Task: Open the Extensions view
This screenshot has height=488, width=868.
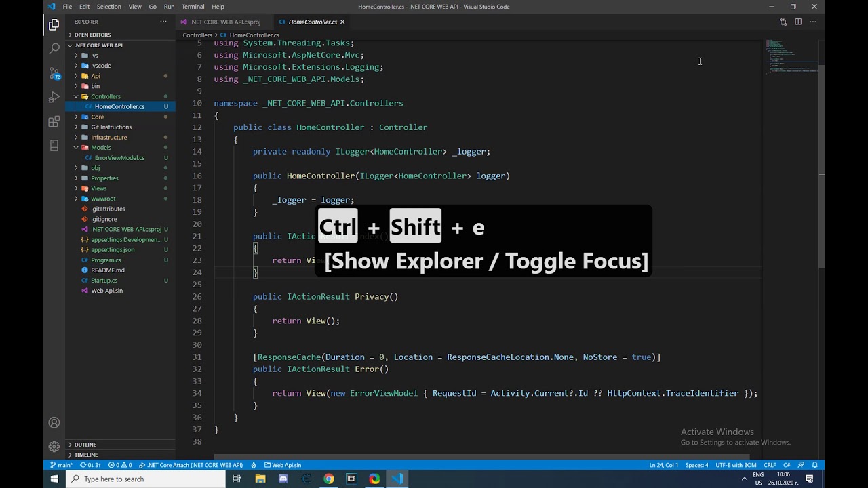Action: [54, 122]
